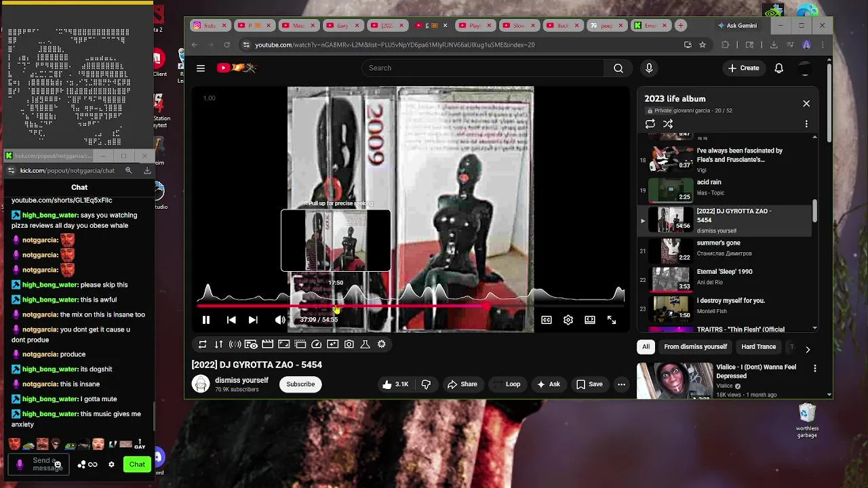Dislike the video
The width and height of the screenshot is (868, 488).
click(x=426, y=384)
